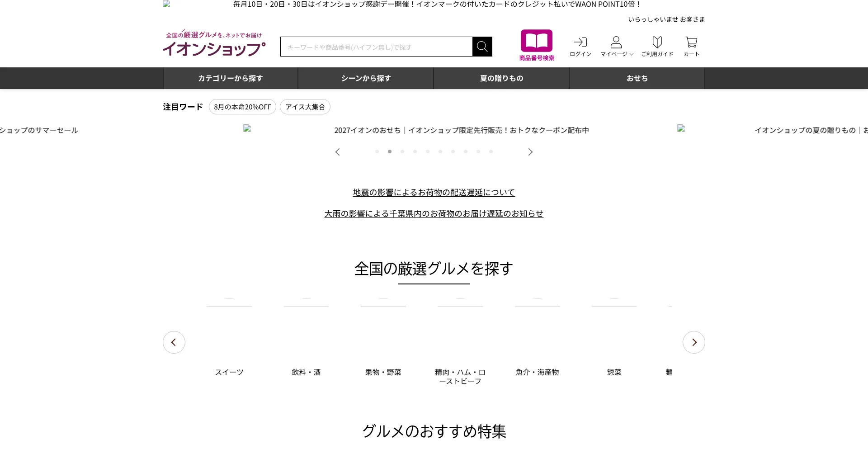868x449 pixels.
Task: Open おせち menu item
Action: [x=637, y=78]
